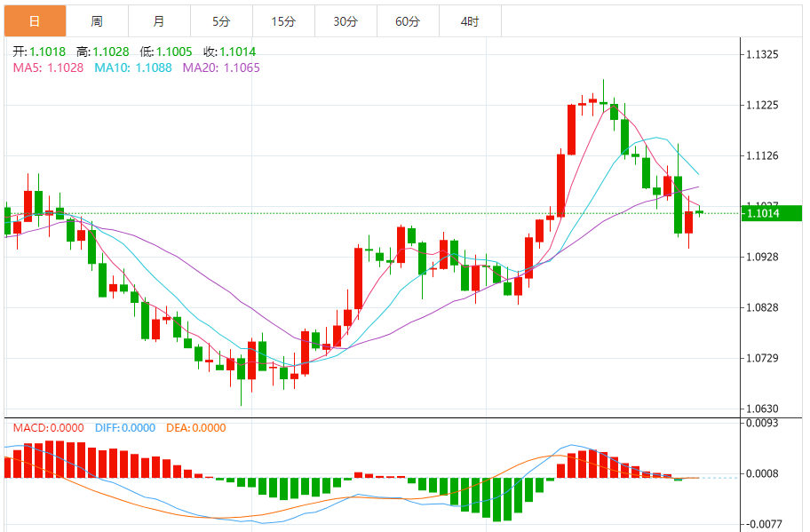This screenshot has height=532, width=810.
Task: Click the 1.1325 price axis label
Action: 762,54
